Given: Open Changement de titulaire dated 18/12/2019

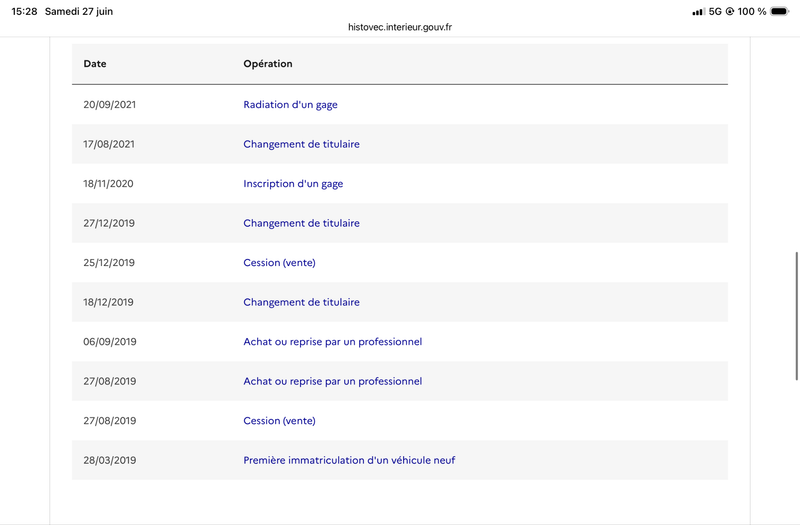Looking at the screenshot, I should click(302, 302).
